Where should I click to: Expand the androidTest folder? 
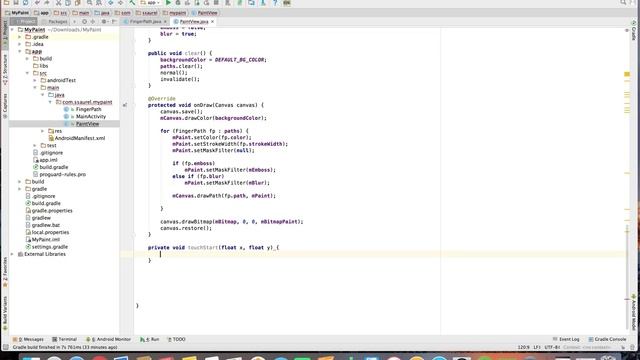tap(35, 80)
